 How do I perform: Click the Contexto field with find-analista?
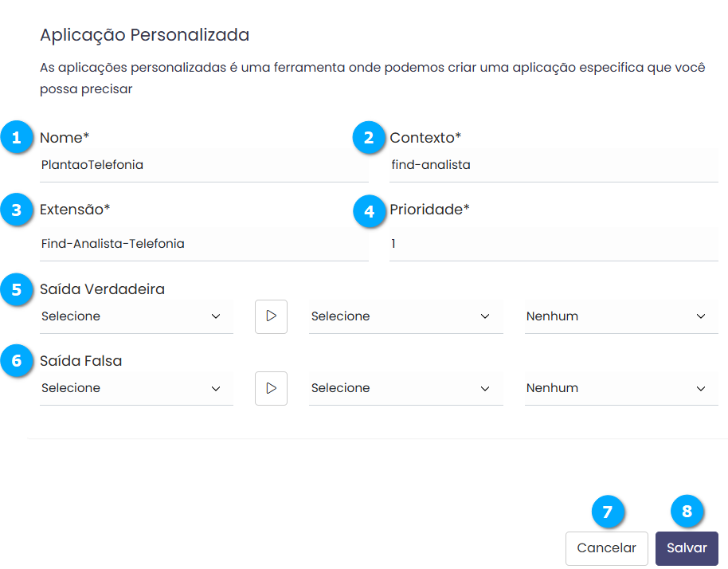click(554, 166)
